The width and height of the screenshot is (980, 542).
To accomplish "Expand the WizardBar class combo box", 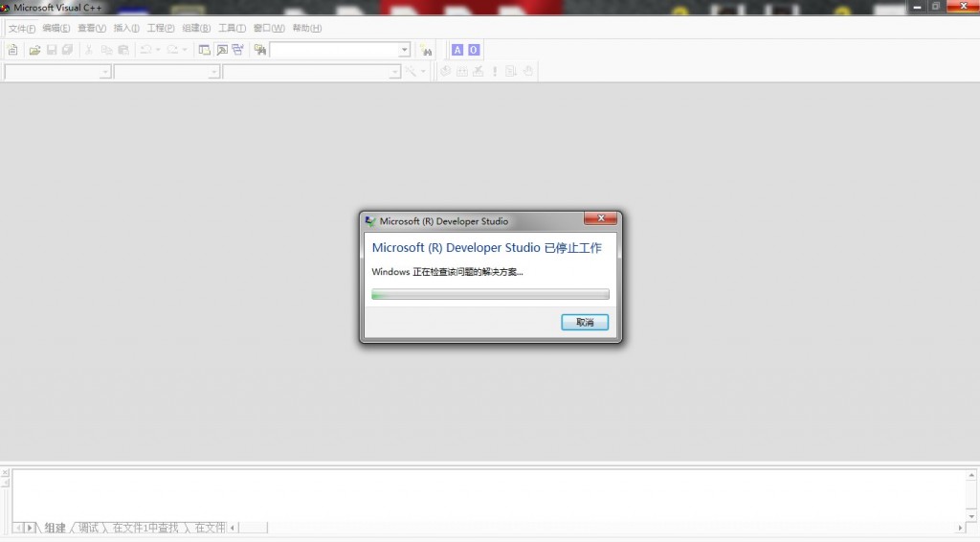I will (105, 73).
